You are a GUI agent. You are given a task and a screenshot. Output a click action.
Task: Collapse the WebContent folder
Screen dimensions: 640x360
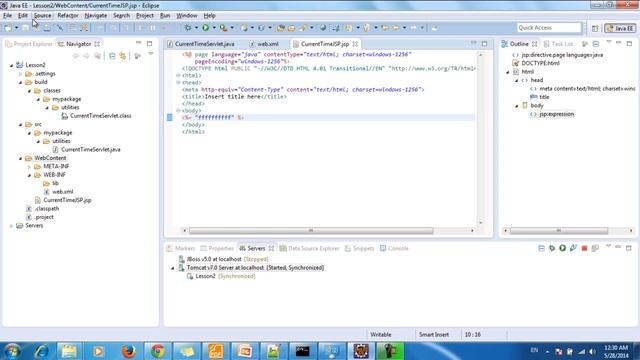(x=20, y=158)
